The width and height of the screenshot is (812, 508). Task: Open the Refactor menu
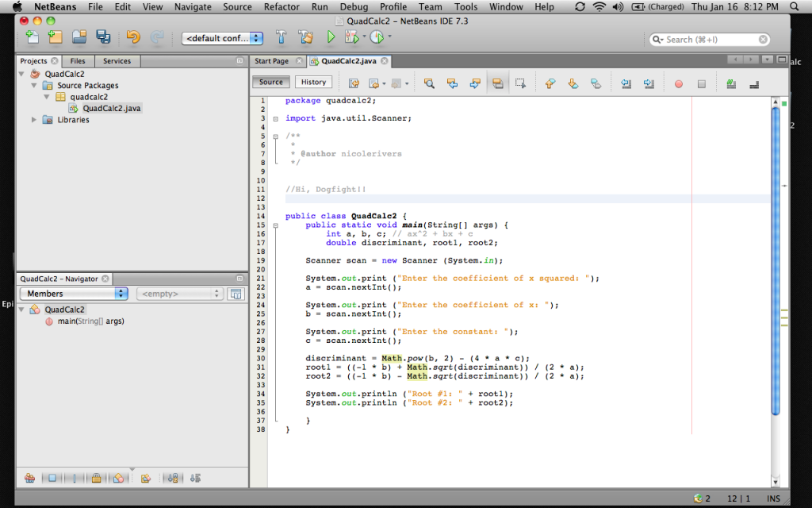click(282, 7)
